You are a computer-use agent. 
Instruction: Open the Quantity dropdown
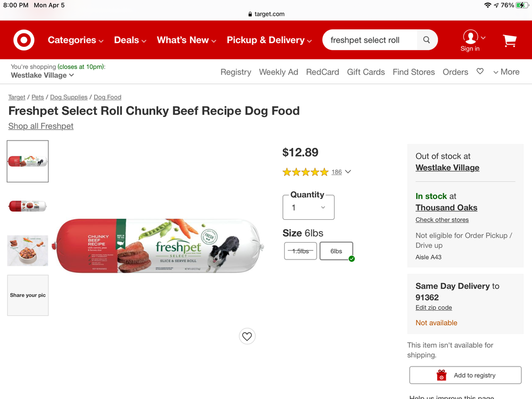tap(309, 207)
